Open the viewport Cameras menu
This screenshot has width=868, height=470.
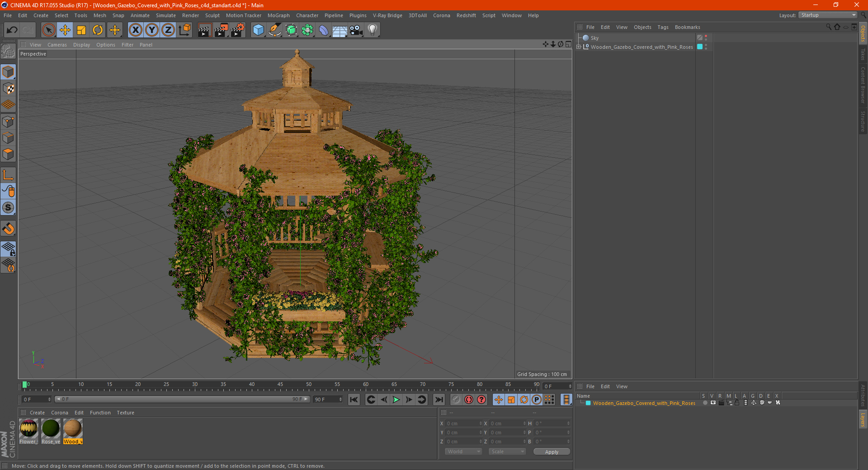57,45
